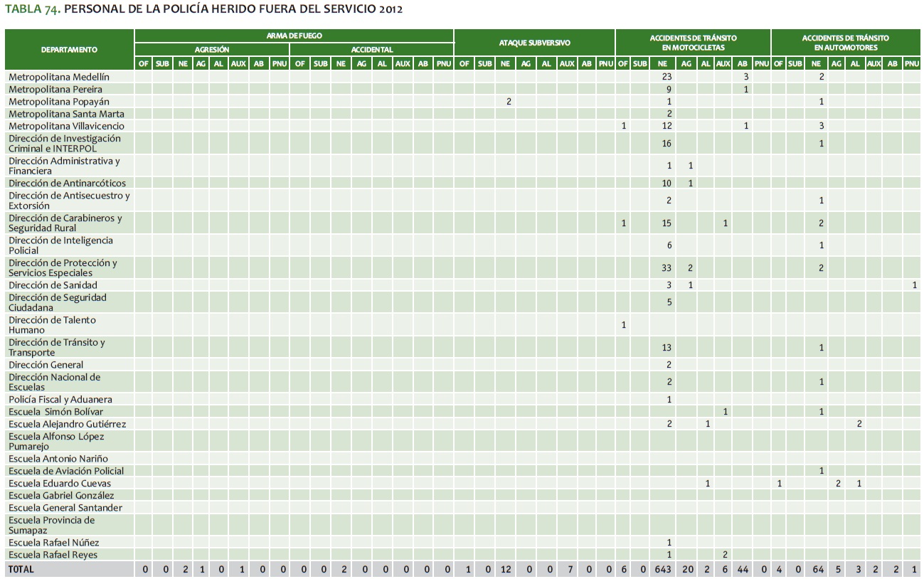This screenshot has height=579, width=924.
Task: Select the 16 in Investigación Criminal row
Action: (x=667, y=144)
